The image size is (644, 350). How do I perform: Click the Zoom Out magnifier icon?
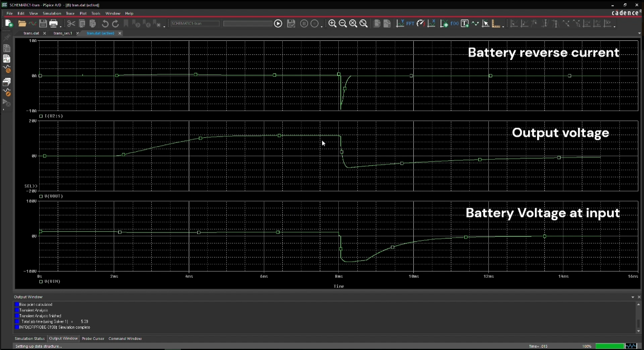click(x=343, y=24)
